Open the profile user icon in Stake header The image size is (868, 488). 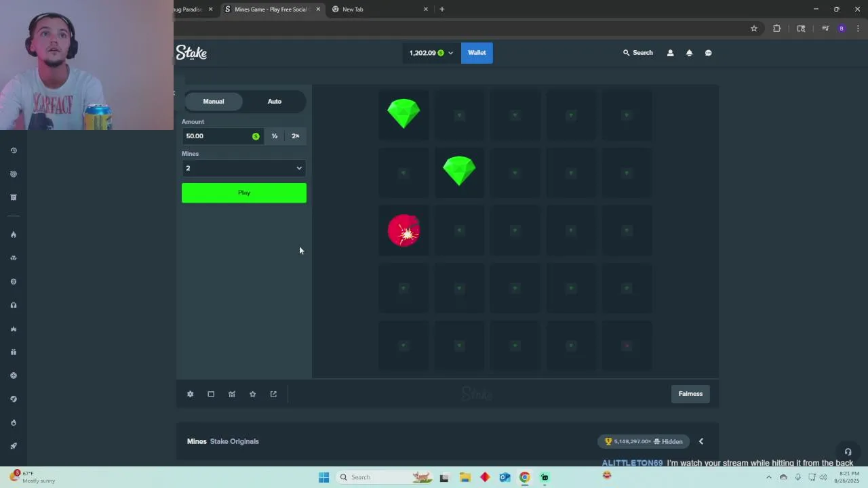[670, 53]
